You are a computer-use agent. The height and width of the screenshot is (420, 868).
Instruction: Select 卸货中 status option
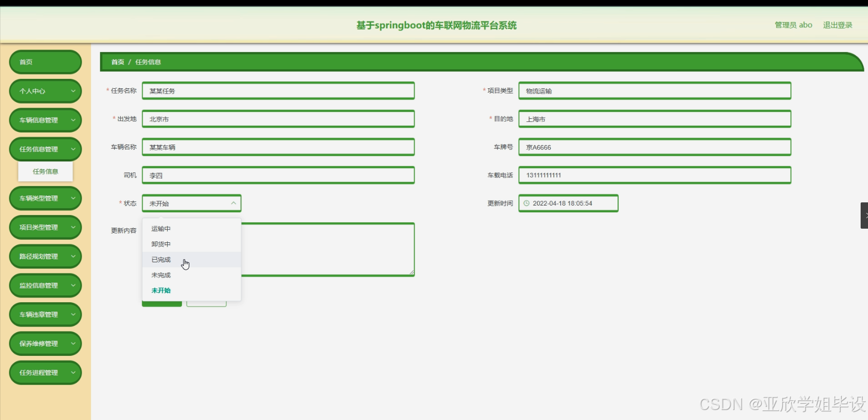click(191, 244)
